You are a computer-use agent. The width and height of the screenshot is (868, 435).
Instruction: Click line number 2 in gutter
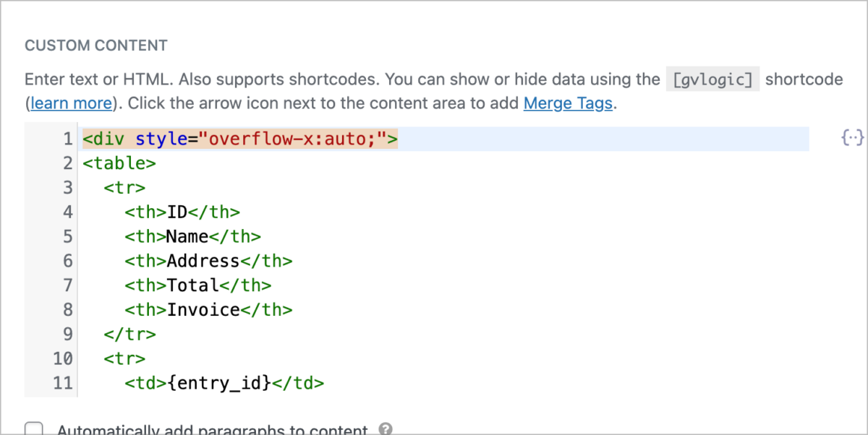(68, 163)
